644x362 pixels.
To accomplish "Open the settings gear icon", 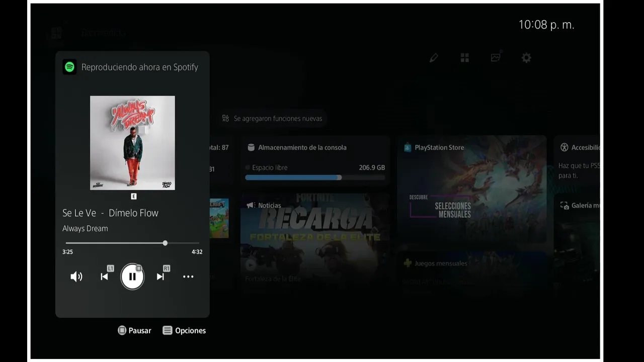I will pyautogui.click(x=526, y=58).
